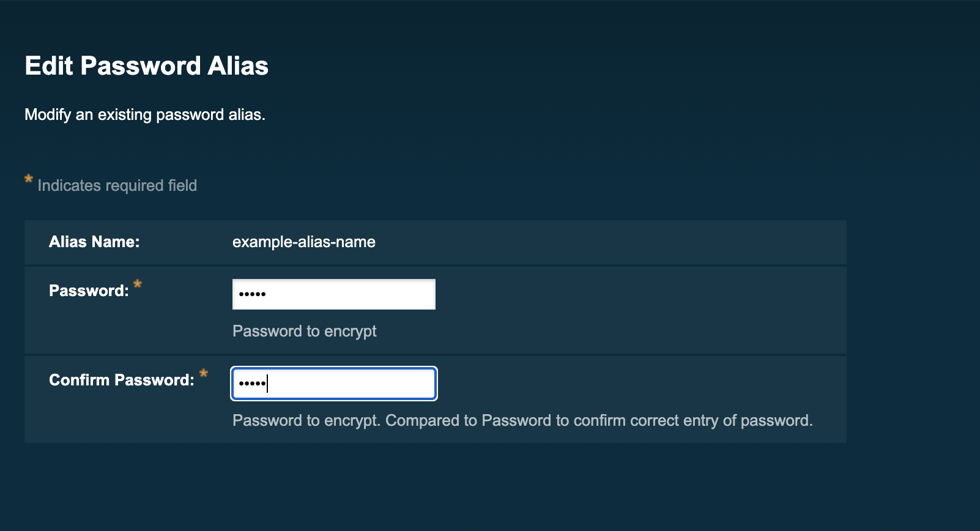
Task: Click inside the Confirm Password input field
Action: (333, 384)
